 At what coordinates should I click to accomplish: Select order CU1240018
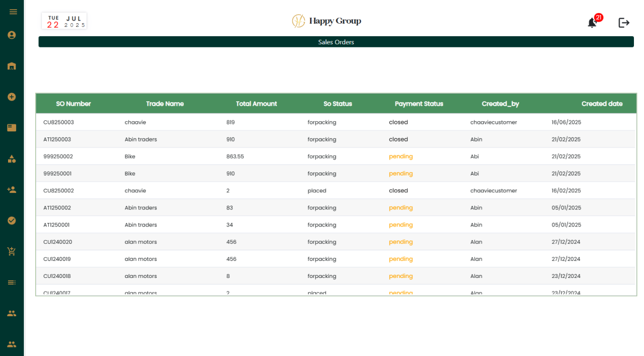click(x=57, y=276)
